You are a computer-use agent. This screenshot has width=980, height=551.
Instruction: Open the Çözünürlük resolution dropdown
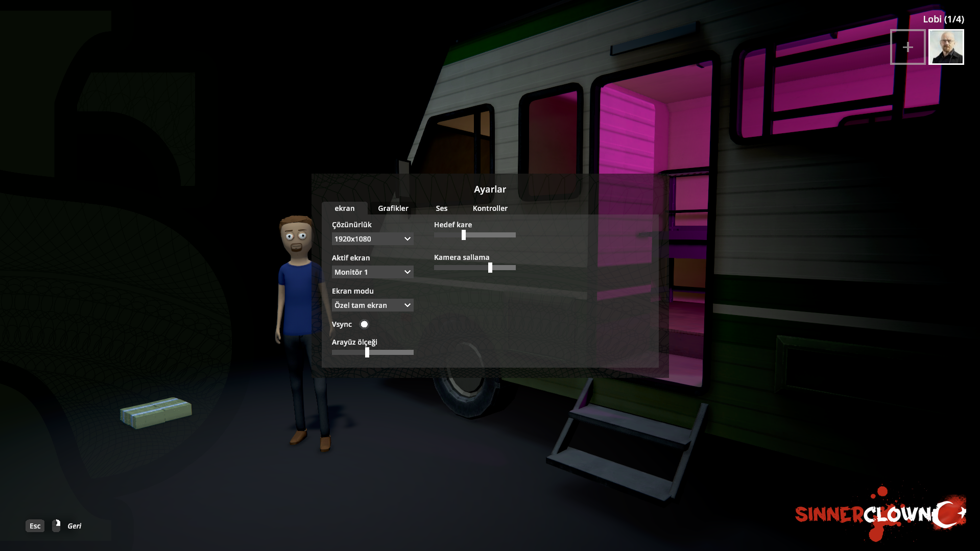tap(372, 239)
